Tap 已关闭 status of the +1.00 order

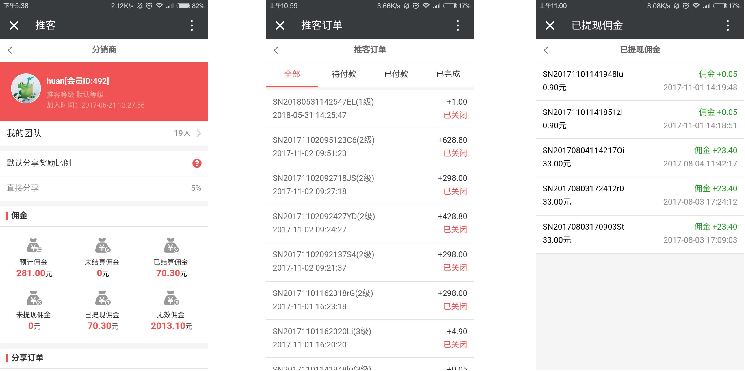pyautogui.click(x=455, y=115)
